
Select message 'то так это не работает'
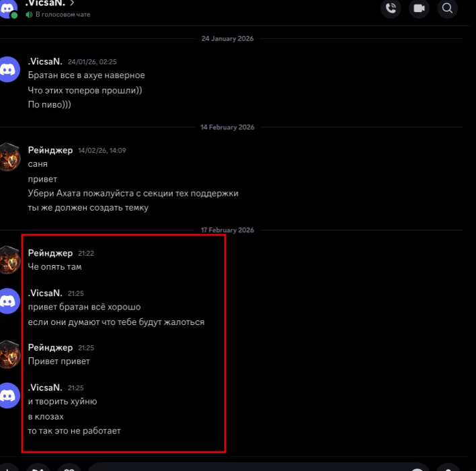tap(75, 431)
